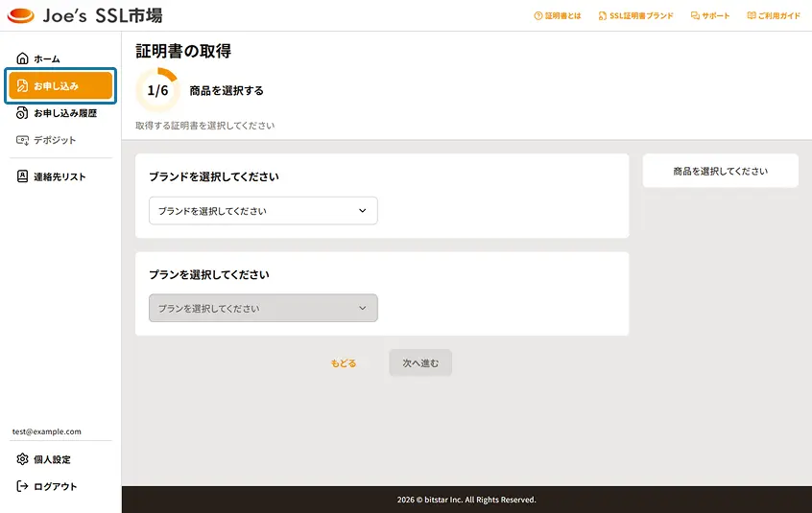Click the もどる back link
Screen dimensions: 812x513
[x=344, y=363]
